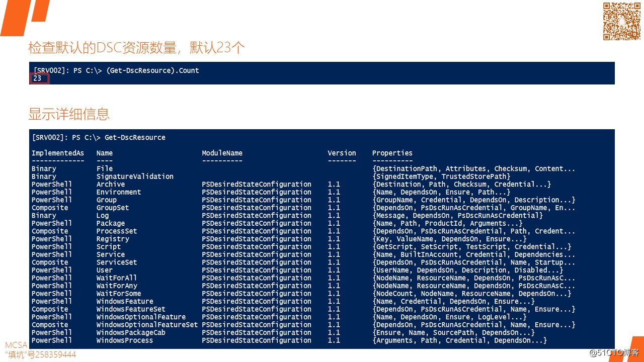Click '{GetScript, SetScript, TestScript, Credential...}' properties

(472, 247)
